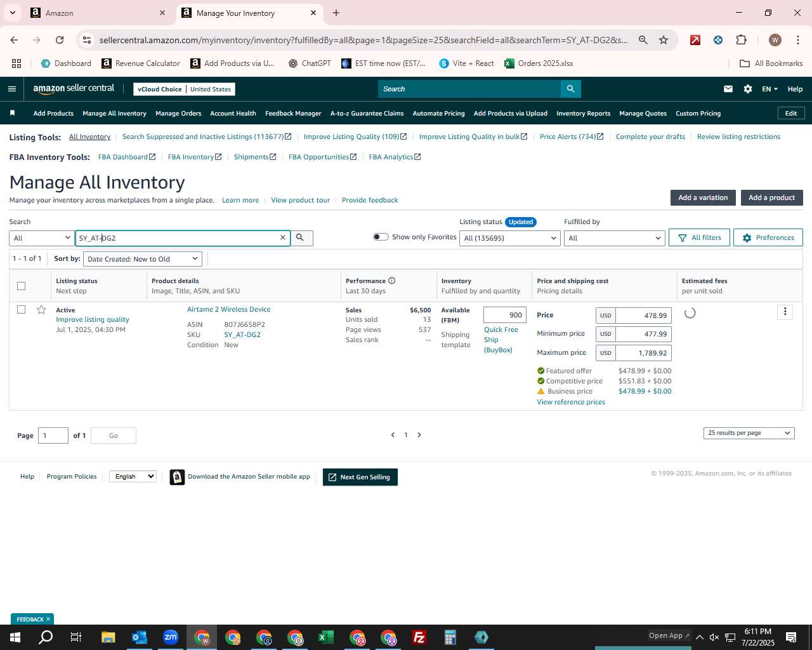Image resolution: width=812 pixels, height=650 pixels.
Task: Change 25 results per page dropdown
Action: pyautogui.click(x=749, y=433)
